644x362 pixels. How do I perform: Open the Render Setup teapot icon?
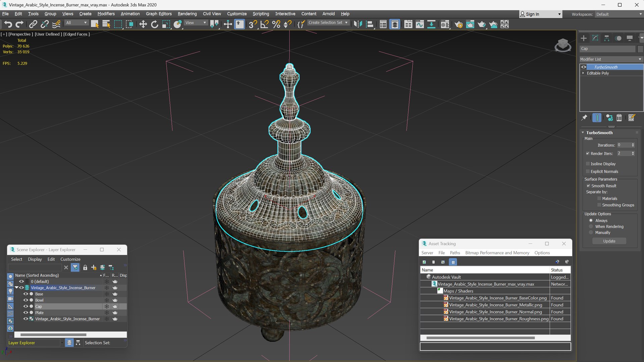tap(458, 24)
